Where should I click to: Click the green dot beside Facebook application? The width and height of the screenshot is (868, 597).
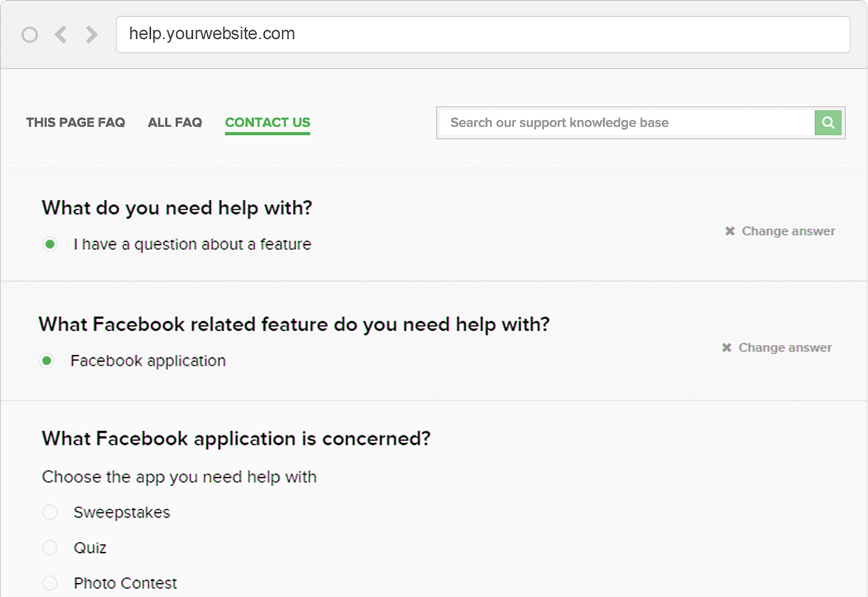pos(47,361)
